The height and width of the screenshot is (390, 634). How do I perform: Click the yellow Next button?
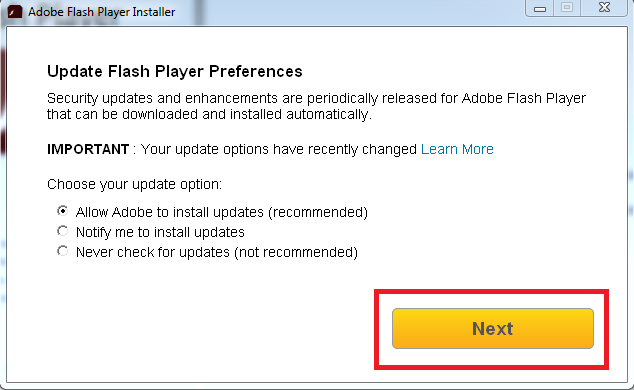(492, 328)
